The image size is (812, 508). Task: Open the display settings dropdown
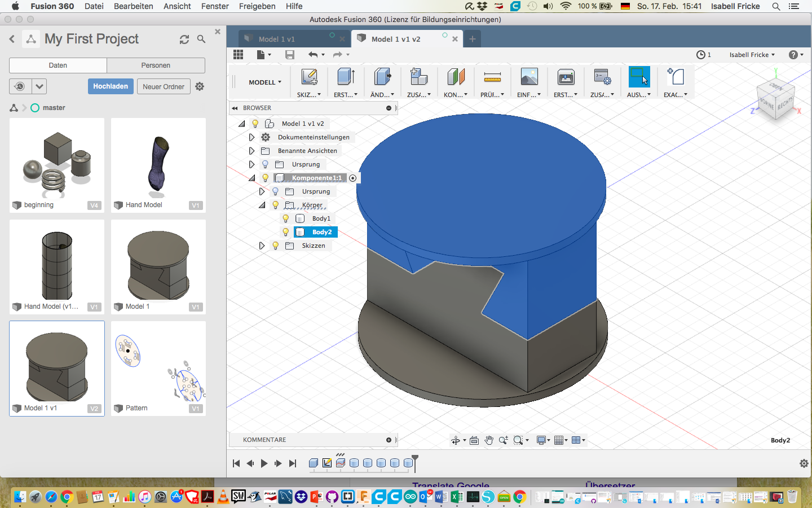coord(543,440)
